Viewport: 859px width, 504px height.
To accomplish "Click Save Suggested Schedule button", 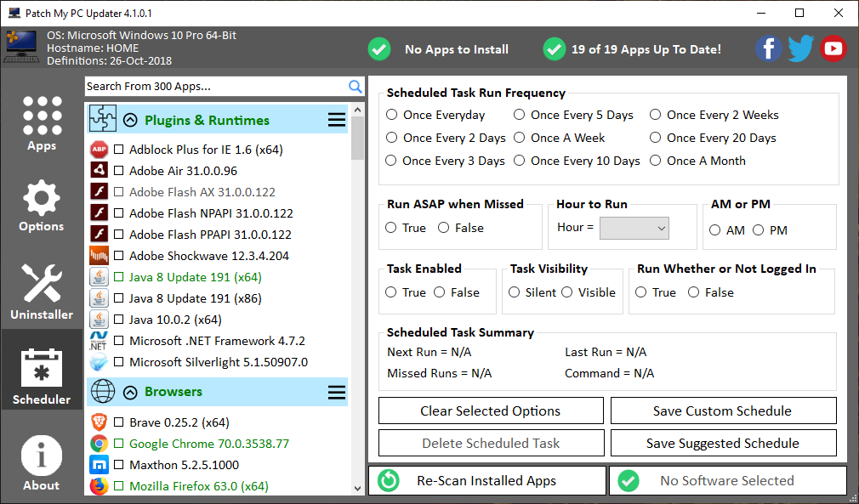I will click(723, 443).
